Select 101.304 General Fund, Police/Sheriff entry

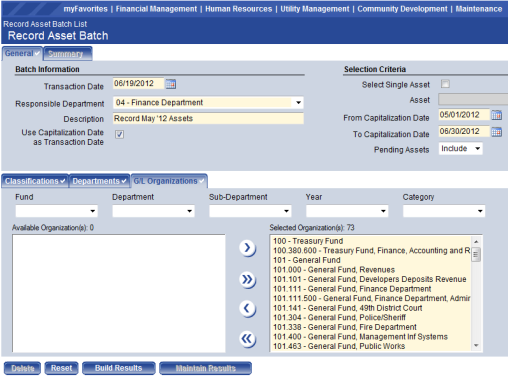point(339,317)
